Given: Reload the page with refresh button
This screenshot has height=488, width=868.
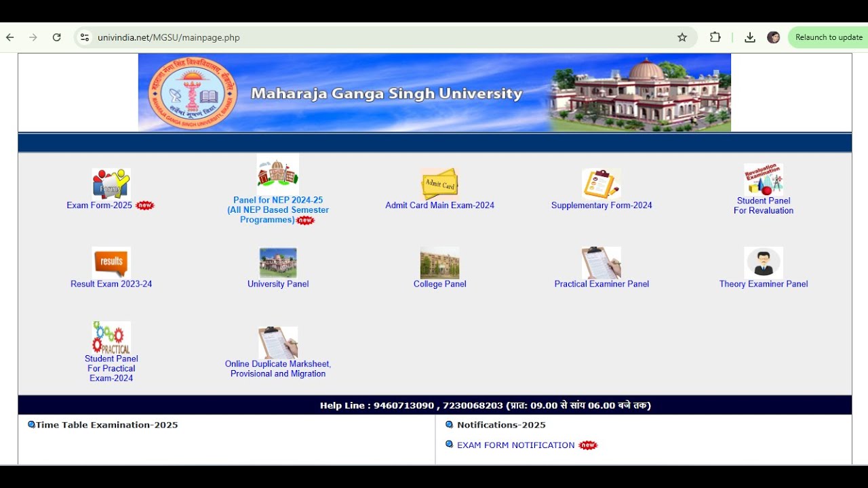Looking at the screenshot, I should [57, 37].
